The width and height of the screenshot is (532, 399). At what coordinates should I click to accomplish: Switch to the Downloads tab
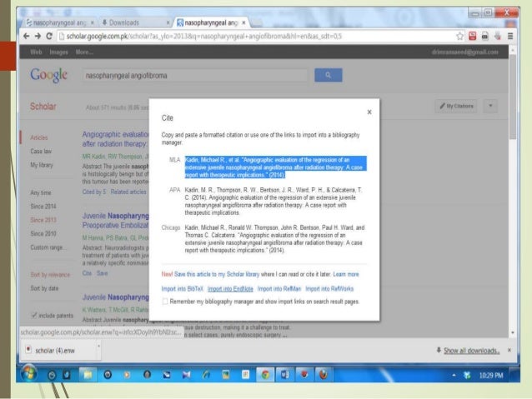coord(124,22)
